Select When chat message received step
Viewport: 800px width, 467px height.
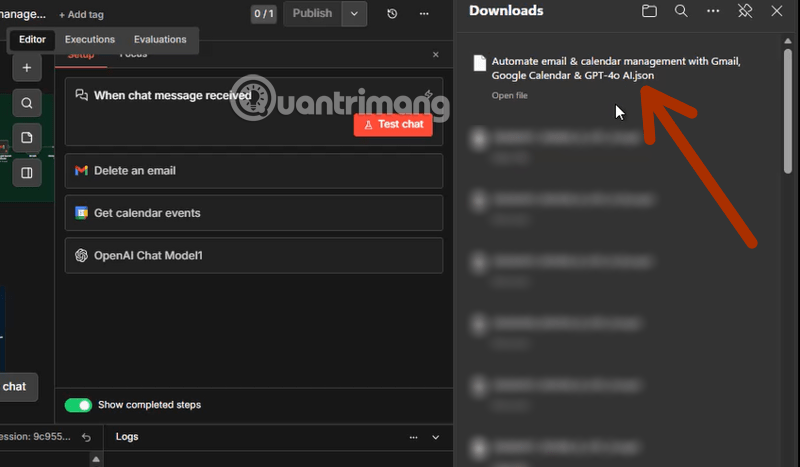(x=254, y=112)
